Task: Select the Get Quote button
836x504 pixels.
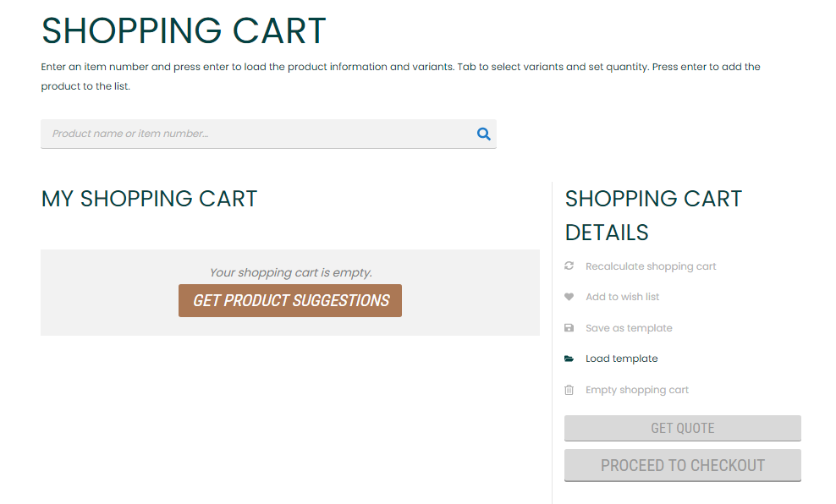Action: 683,428
